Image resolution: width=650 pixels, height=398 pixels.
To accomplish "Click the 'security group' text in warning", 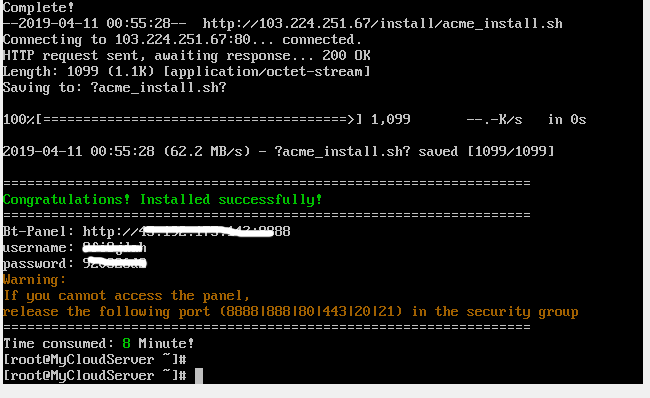I will click(522, 311).
